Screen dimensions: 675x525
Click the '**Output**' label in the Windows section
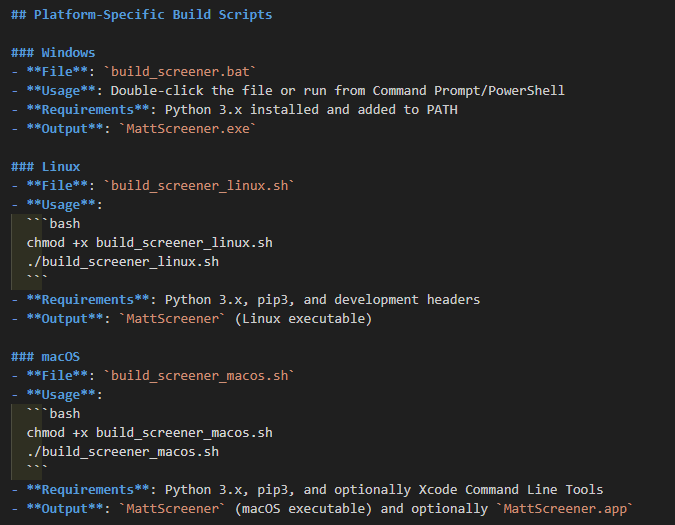pyautogui.click(x=65, y=128)
